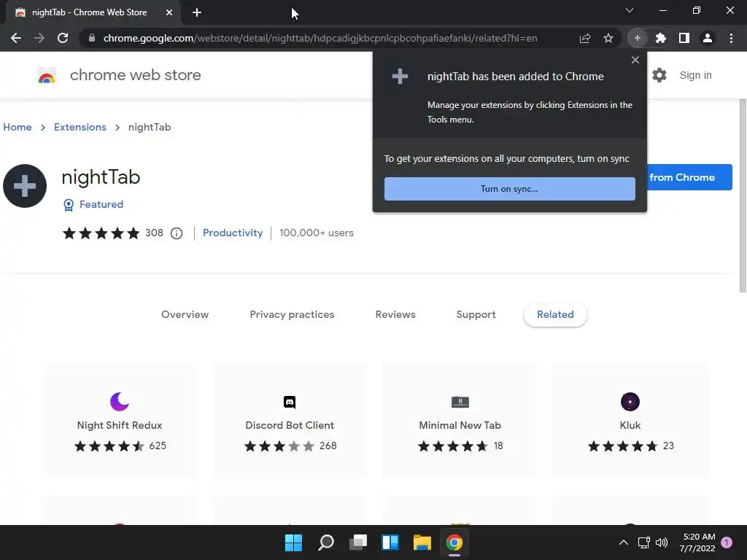Open the Windows Start menu
Viewport: 747px width, 560px height.
click(x=293, y=542)
